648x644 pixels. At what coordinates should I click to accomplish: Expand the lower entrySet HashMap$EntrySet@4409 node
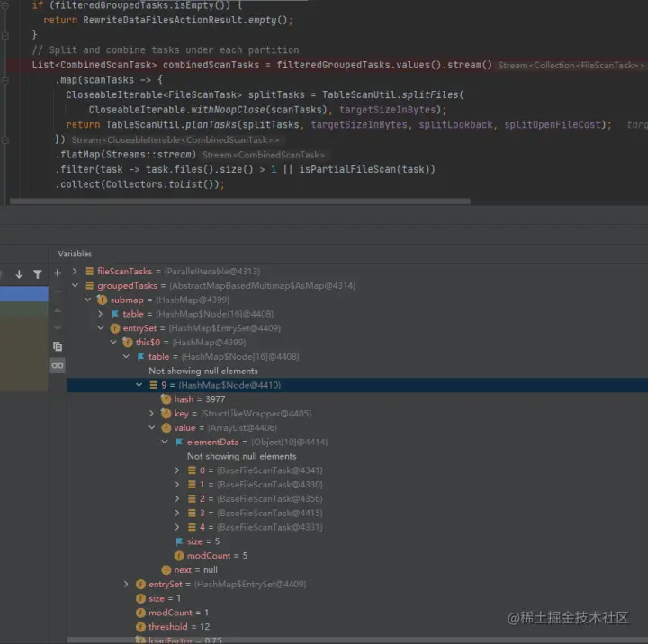126,584
